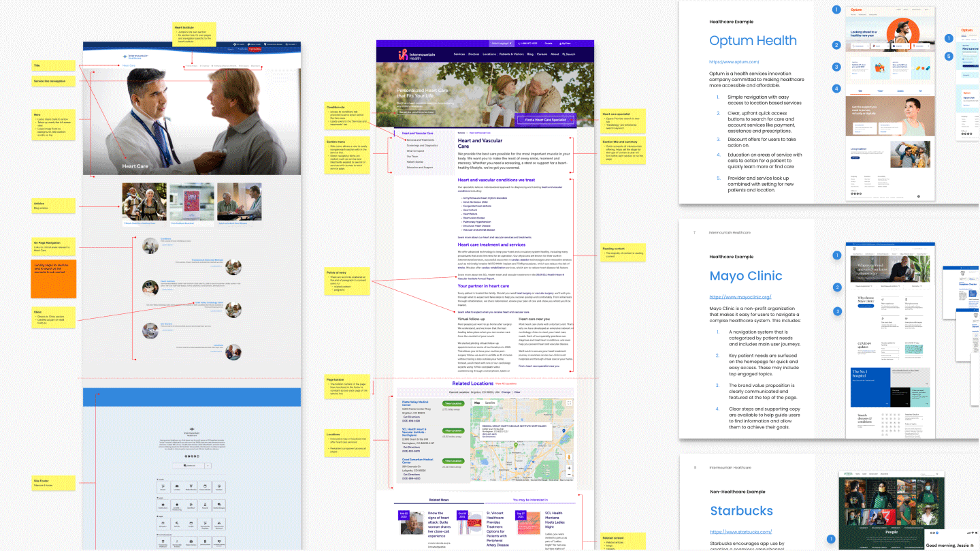Image resolution: width=980 pixels, height=551 pixels.
Task: Click the Street View pegman on map
Action: 569,456
